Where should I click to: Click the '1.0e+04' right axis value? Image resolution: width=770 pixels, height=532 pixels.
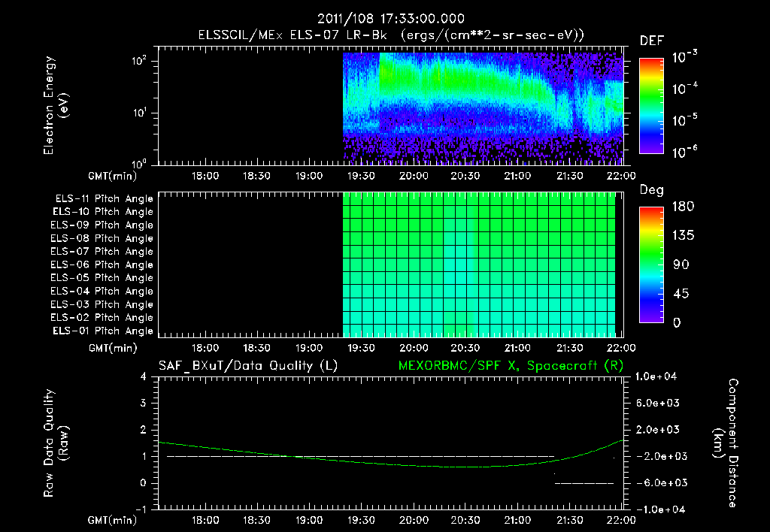(656, 376)
